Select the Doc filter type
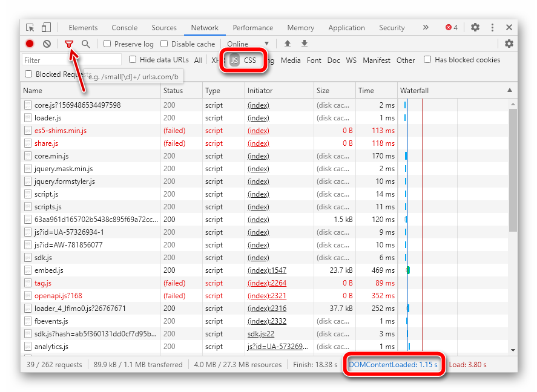The width and height of the screenshot is (537, 392). (334, 60)
